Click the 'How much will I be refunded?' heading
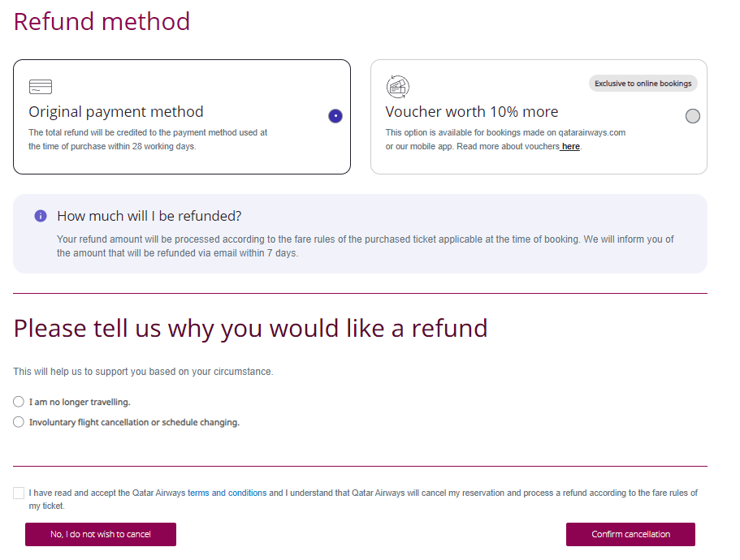 (x=149, y=216)
